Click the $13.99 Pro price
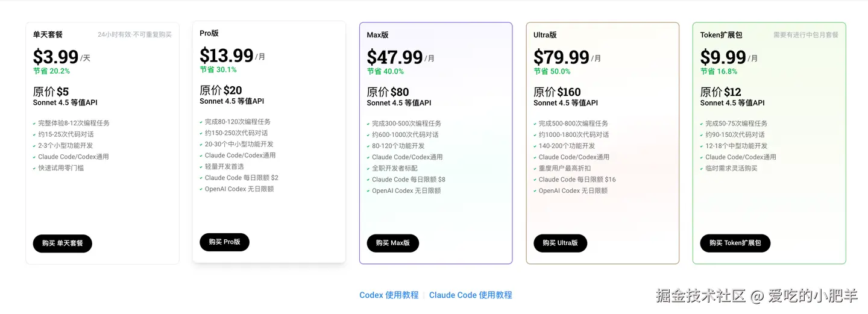The width and height of the screenshot is (868, 314). 226,55
